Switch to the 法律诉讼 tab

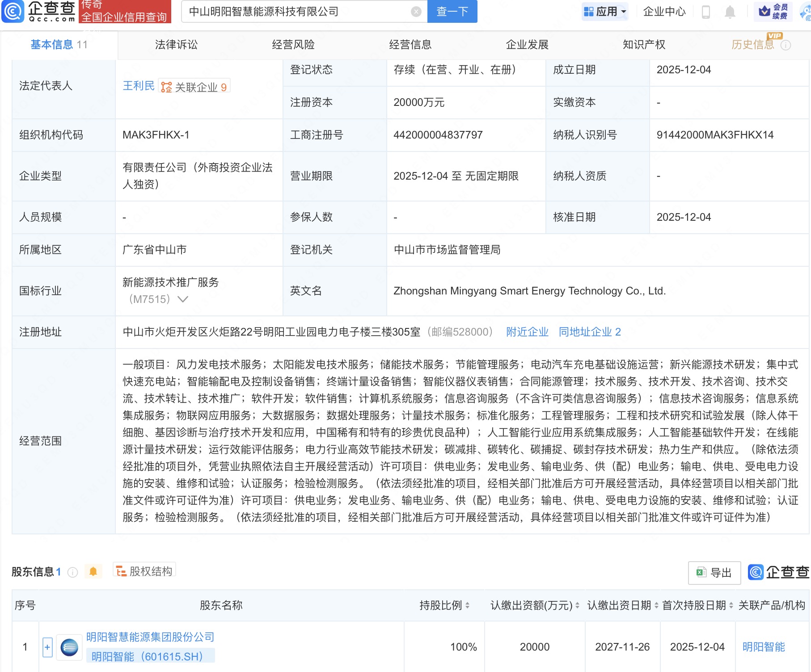pos(176,45)
